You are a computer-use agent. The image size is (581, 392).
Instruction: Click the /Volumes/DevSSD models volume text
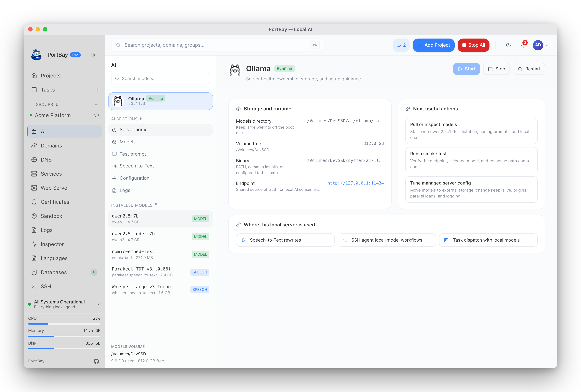(x=129, y=354)
